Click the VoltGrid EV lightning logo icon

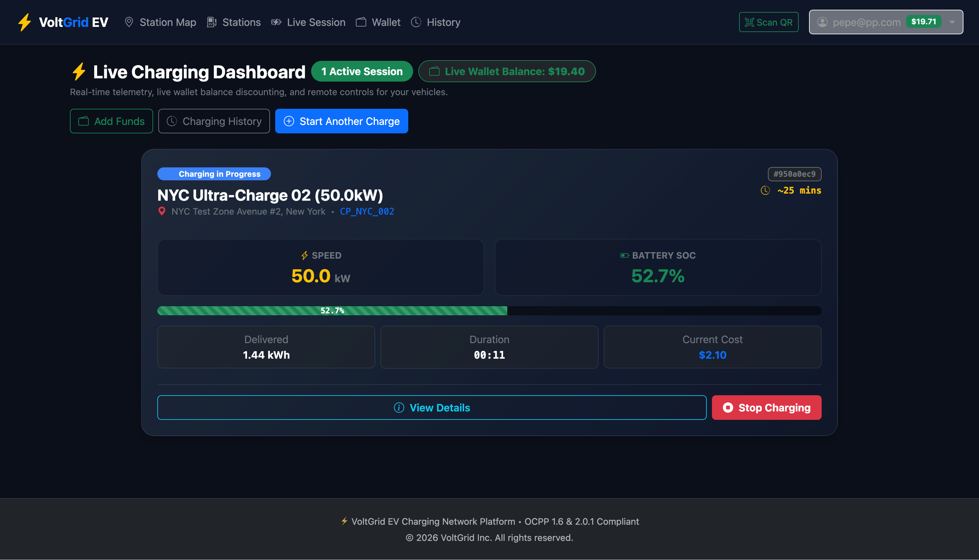[25, 22]
